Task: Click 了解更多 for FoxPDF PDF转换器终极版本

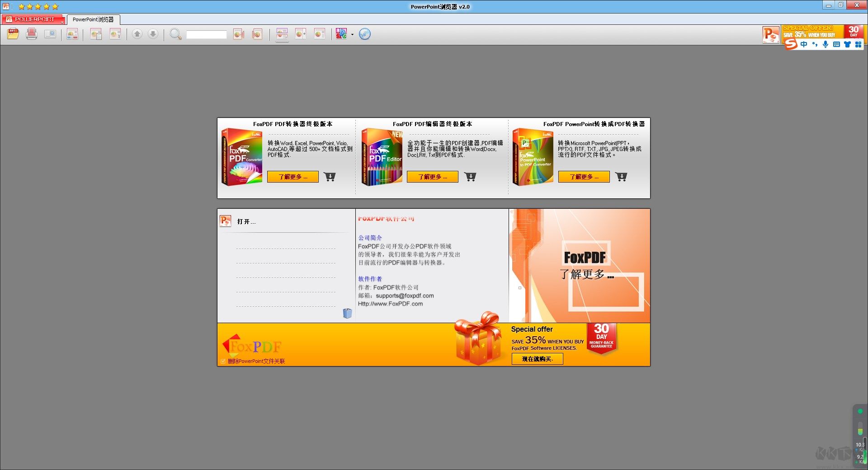Action: (292, 177)
